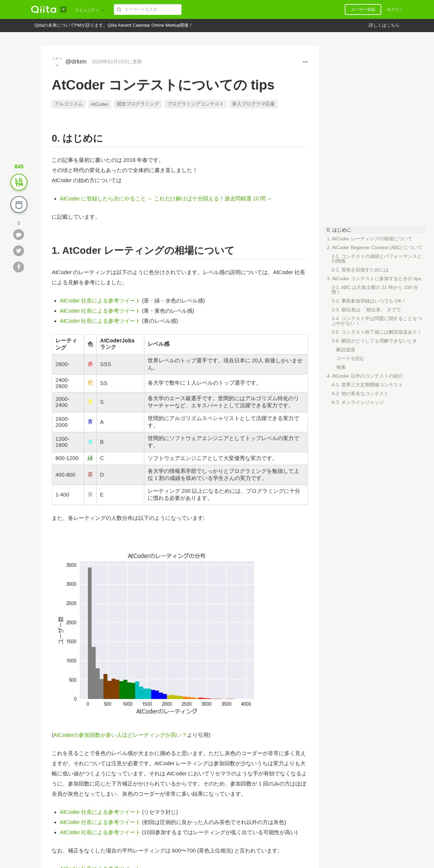Click the ユーザー登録 button

point(363,9)
